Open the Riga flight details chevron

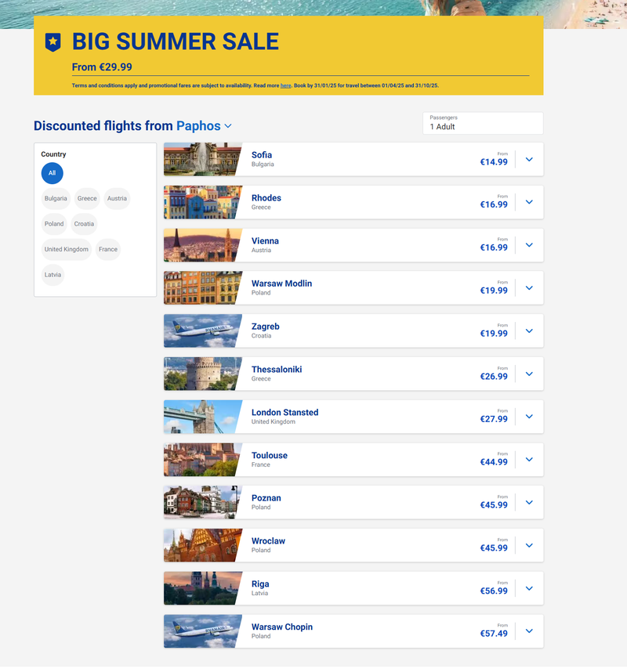click(x=529, y=588)
